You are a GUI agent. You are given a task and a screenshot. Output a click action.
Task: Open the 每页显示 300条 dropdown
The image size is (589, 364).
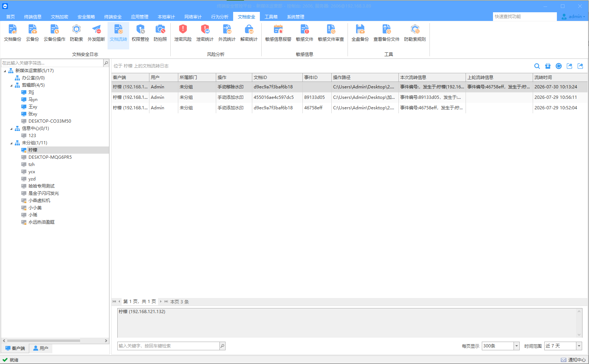[516, 346]
